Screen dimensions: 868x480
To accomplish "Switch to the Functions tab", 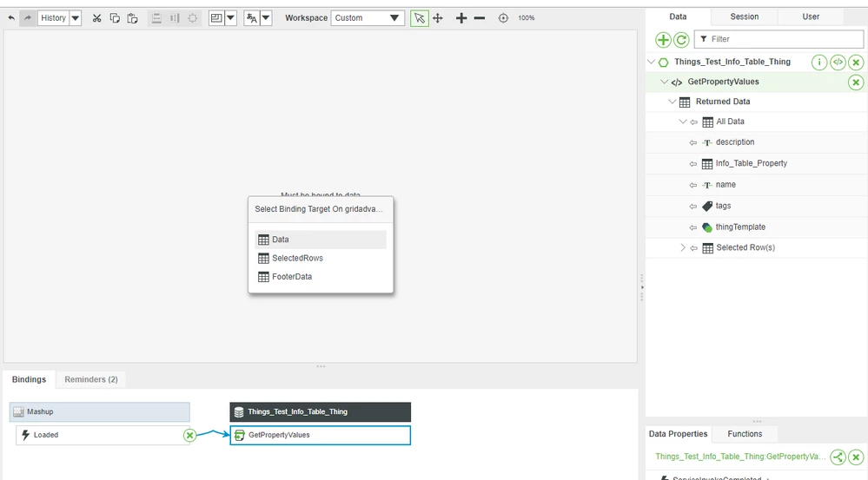I will [745, 434].
